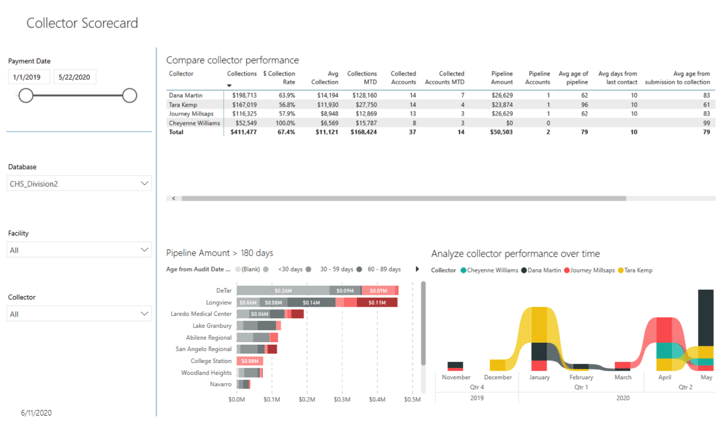716x422 pixels.
Task: Click the $0.26M DeTar bar segment
Action: (x=283, y=290)
